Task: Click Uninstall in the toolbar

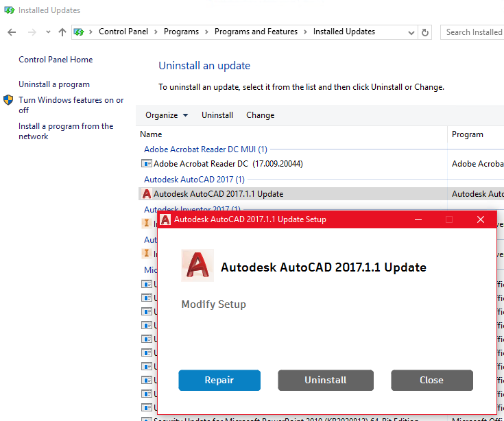Action: [x=217, y=115]
